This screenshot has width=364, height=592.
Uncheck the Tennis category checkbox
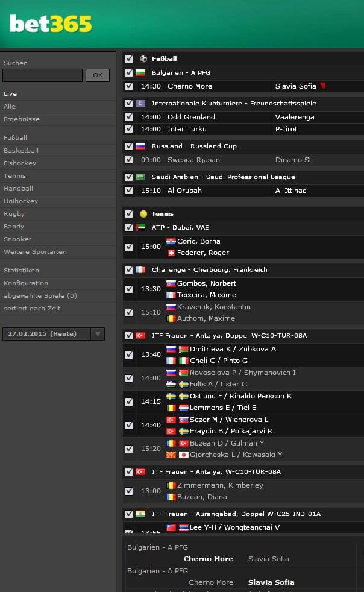click(x=129, y=213)
